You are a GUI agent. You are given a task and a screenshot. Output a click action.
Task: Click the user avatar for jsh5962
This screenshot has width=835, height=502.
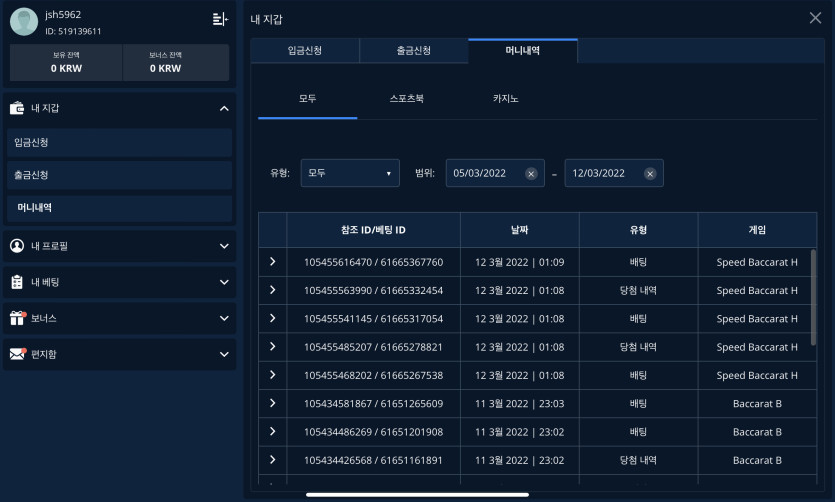[x=24, y=22]
